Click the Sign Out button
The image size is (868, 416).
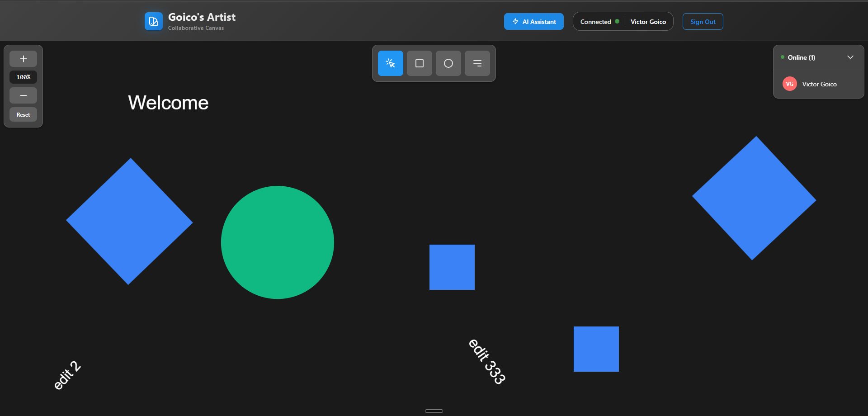coord(703,22)
